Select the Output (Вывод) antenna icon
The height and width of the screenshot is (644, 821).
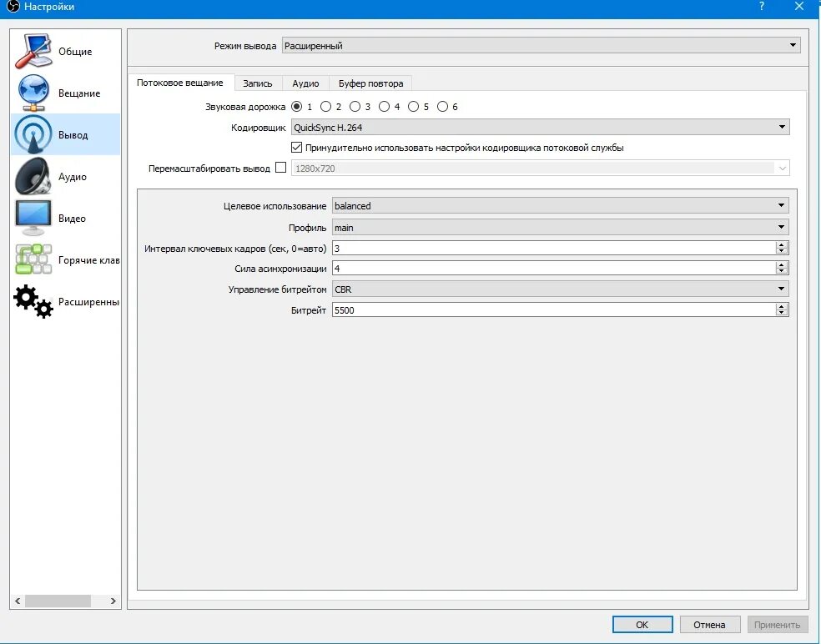[33, 134]
